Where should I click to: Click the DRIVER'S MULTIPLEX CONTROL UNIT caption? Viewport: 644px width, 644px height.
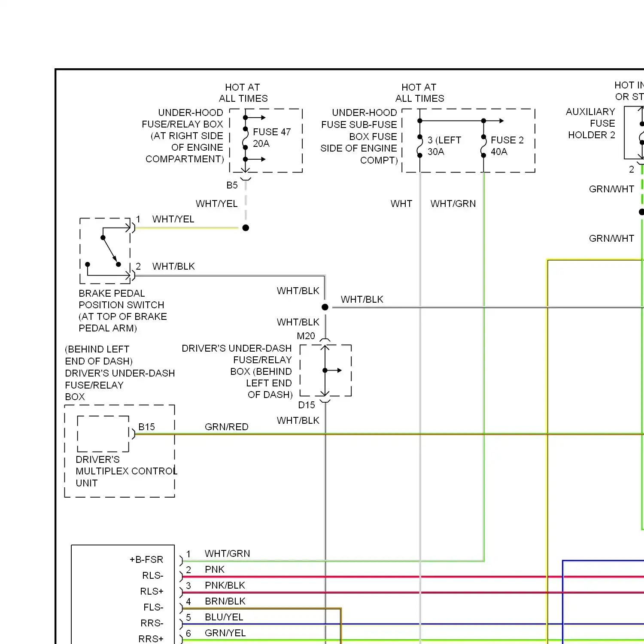126,471
